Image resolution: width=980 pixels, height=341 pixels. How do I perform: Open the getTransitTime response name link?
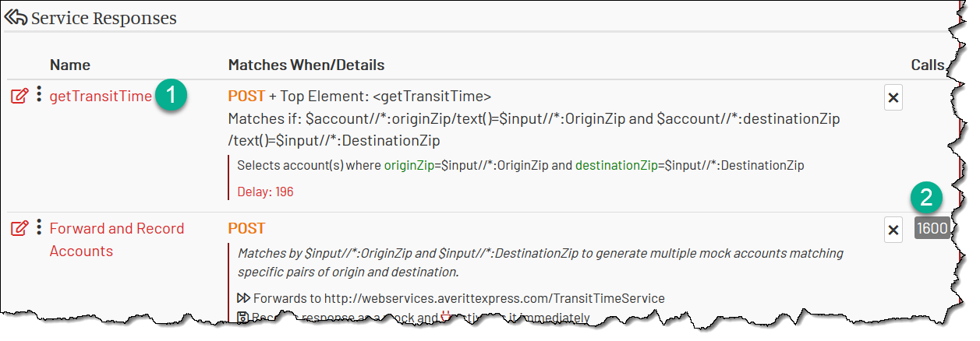(x=101, y=97)
